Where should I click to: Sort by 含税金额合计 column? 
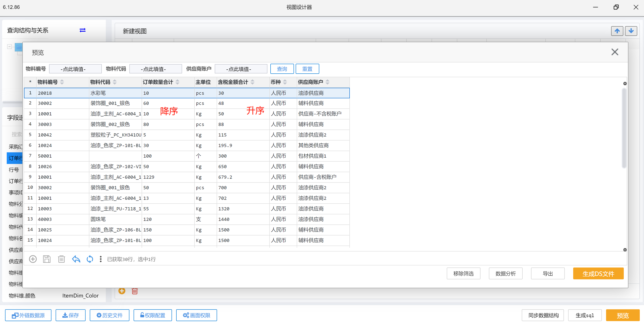[x=252, y=82]
